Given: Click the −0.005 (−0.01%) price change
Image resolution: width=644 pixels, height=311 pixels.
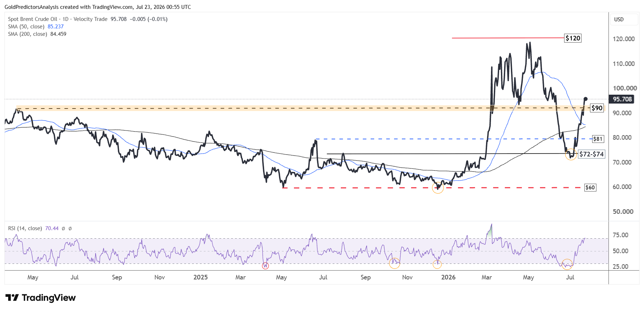Looking at the screenshot, I should [x=148, y=19].
